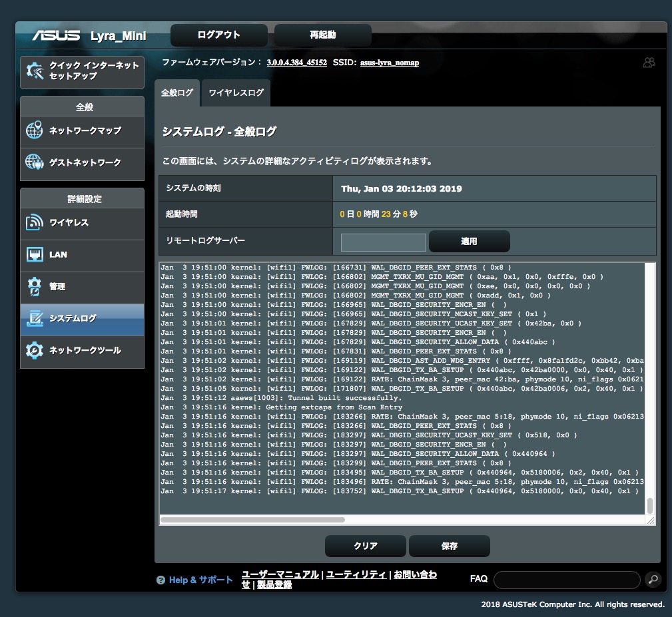Click the Lyra_Mini model name
Image resolution: width=672 pixels, height=617 pixels.
pos(119,36)
